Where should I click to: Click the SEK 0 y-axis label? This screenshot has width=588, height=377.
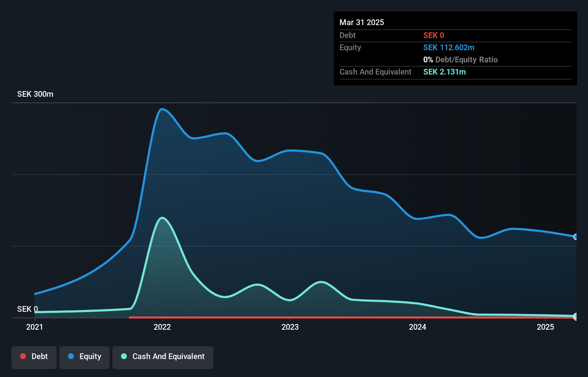coord(28,309)
